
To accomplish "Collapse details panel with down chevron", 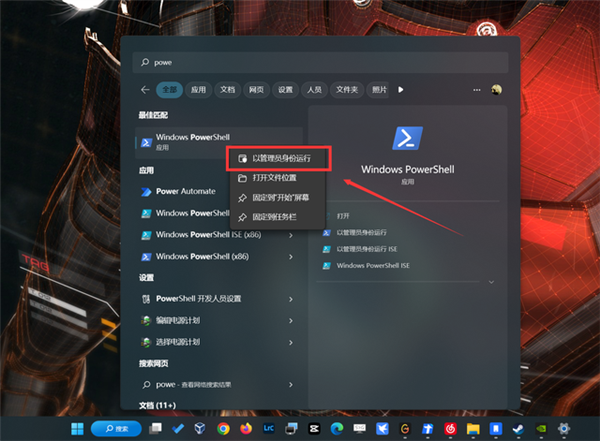I will pyautogui.click(x=491, y=282).
